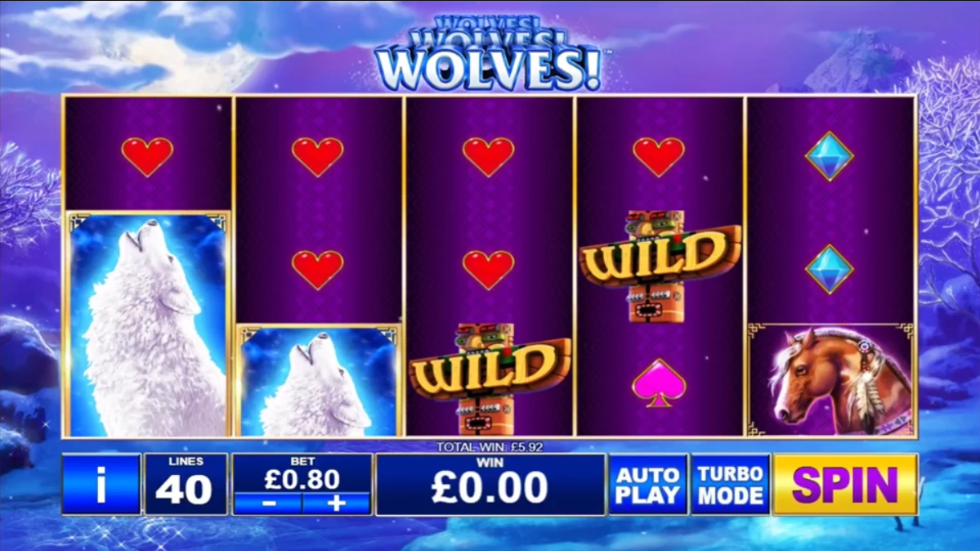Select the Lines 40 panel

click(x=186, y=485)
